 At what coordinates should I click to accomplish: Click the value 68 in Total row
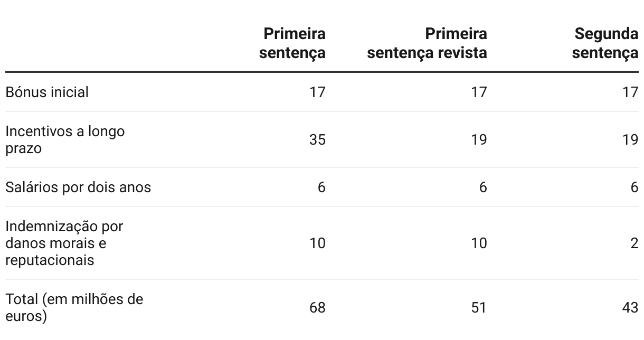(x=318, y=307)
